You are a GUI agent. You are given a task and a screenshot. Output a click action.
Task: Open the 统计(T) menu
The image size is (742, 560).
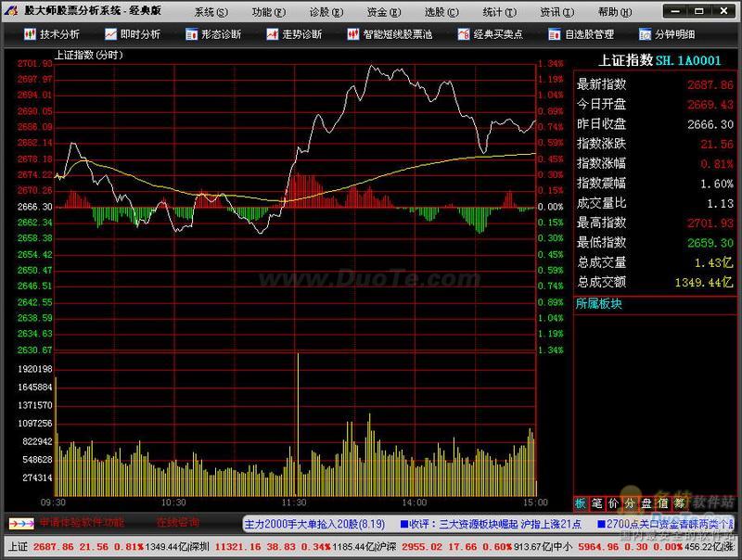point(500,12)
